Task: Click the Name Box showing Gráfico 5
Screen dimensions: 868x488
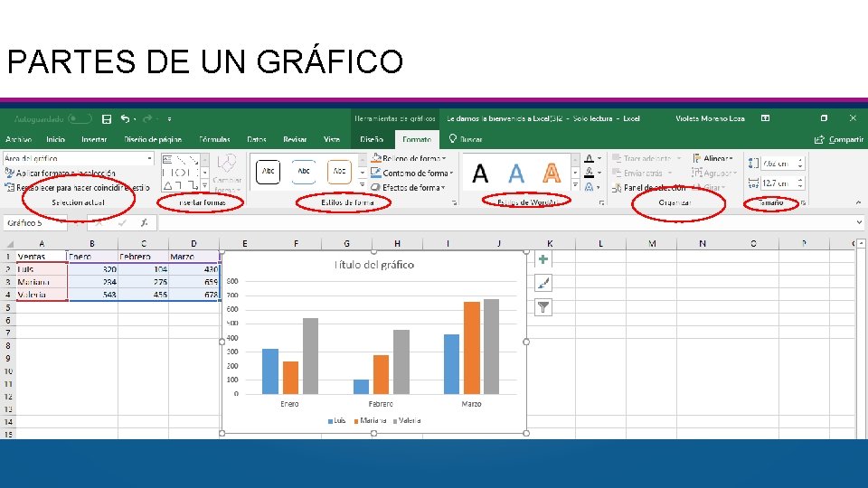Action: coord(35,223)
